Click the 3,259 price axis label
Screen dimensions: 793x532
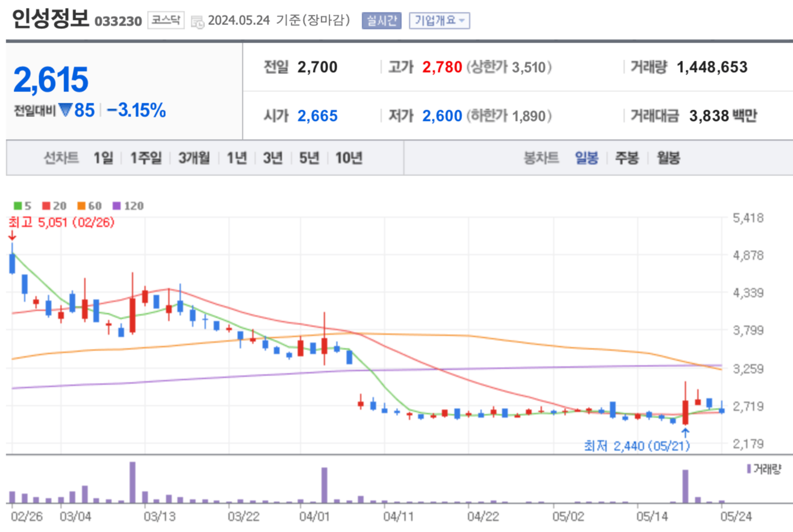point(748,369)
